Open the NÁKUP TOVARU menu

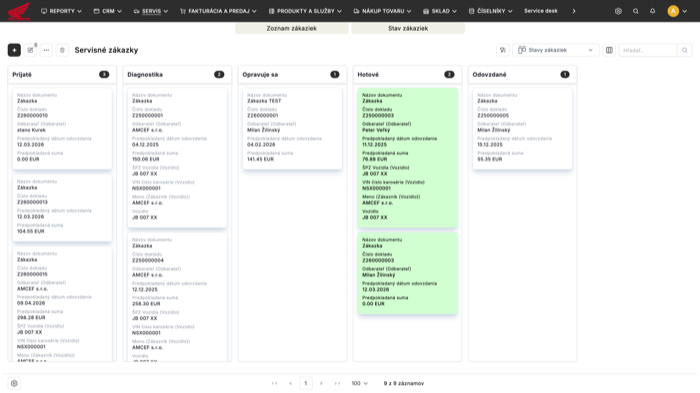[382, 11]
